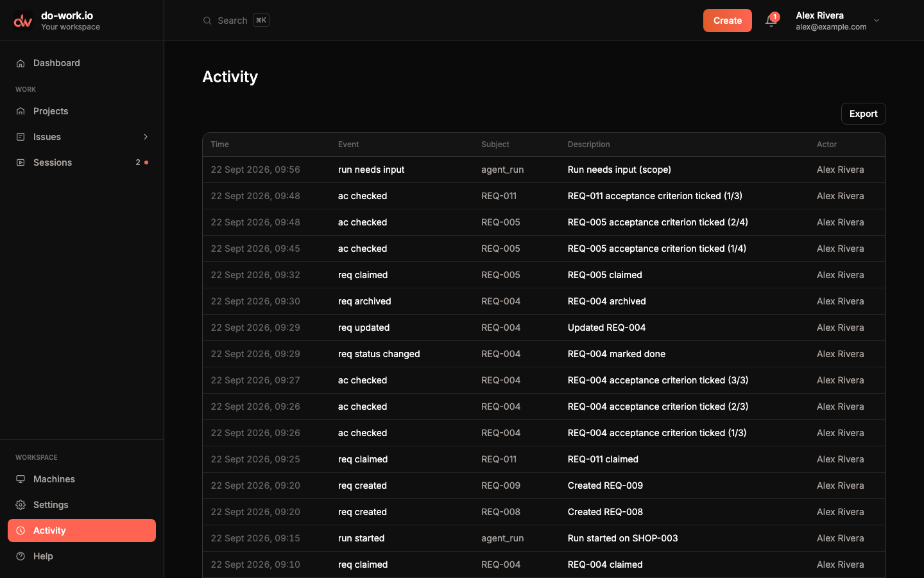Go to Projects in sidebar
Screen dimensions: 924x578
click(82, 111)
